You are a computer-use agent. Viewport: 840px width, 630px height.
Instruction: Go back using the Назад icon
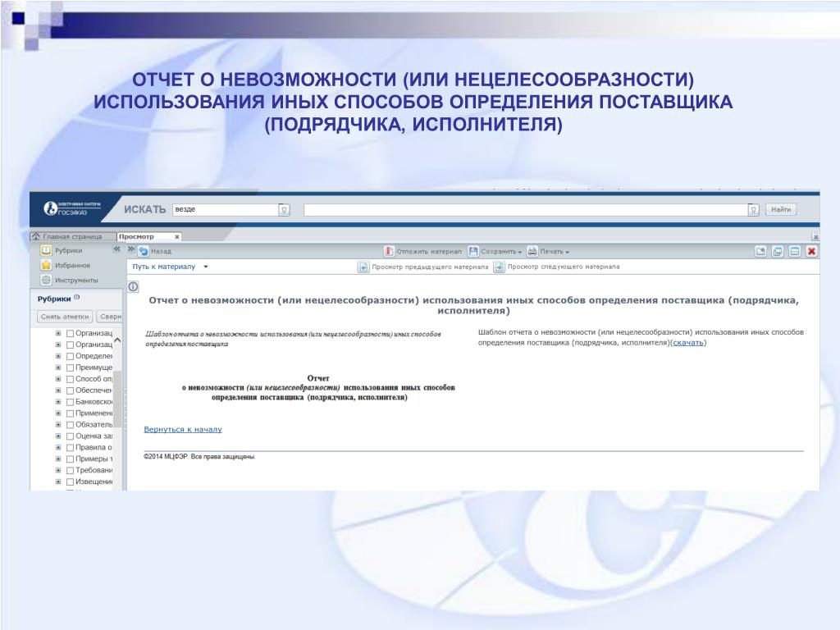pos(144,251)
